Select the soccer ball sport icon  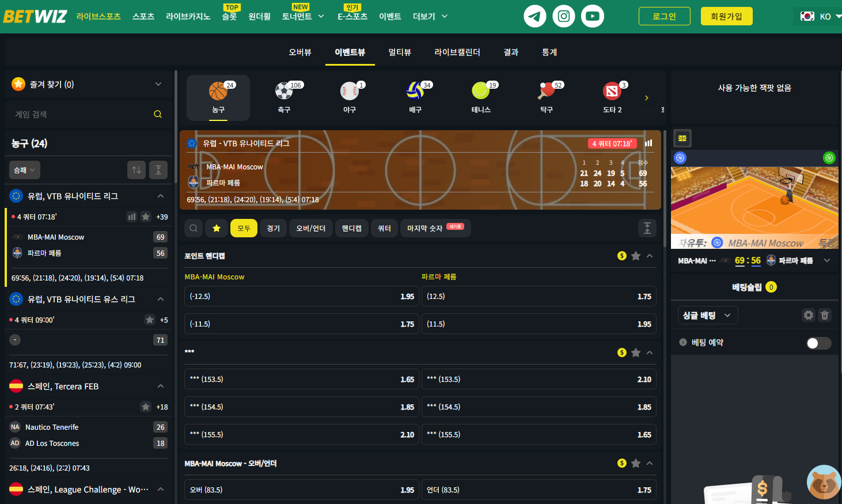[284, 91]
